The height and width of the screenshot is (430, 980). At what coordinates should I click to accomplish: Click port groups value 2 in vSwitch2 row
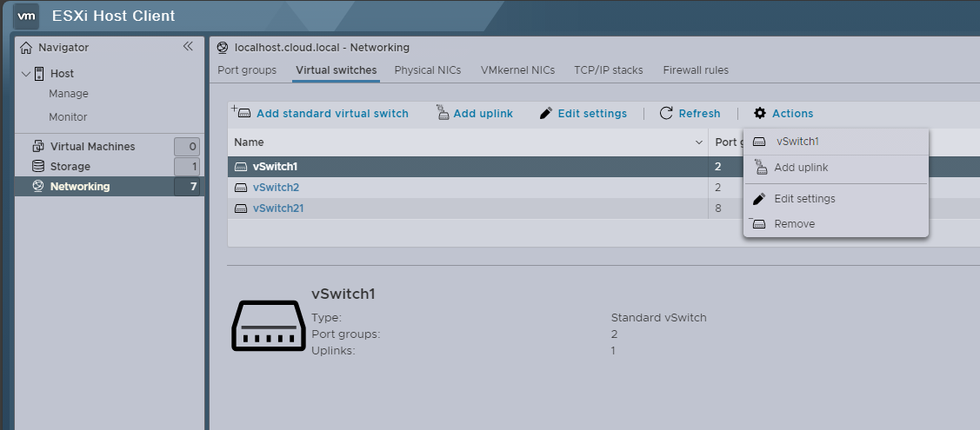(718, 188)
